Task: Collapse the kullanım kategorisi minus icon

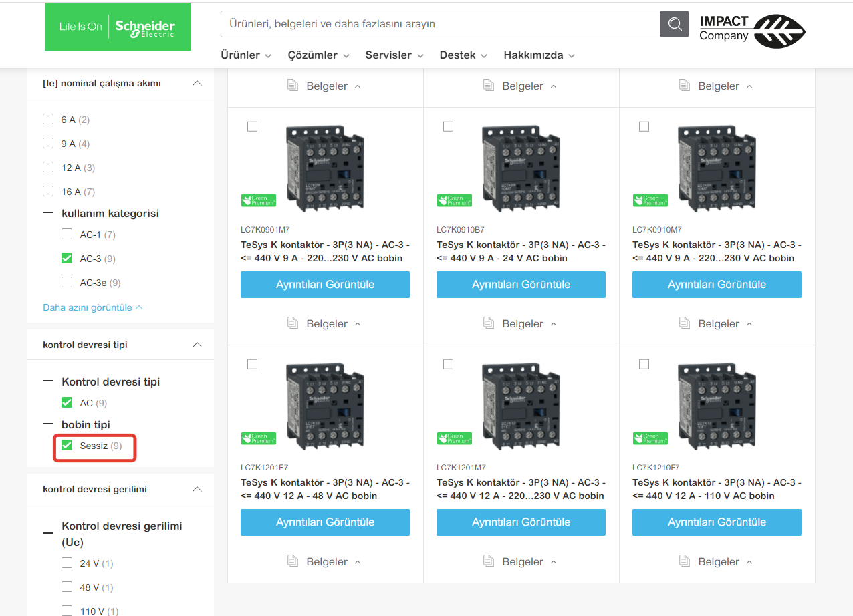Action: pos(48,213)
